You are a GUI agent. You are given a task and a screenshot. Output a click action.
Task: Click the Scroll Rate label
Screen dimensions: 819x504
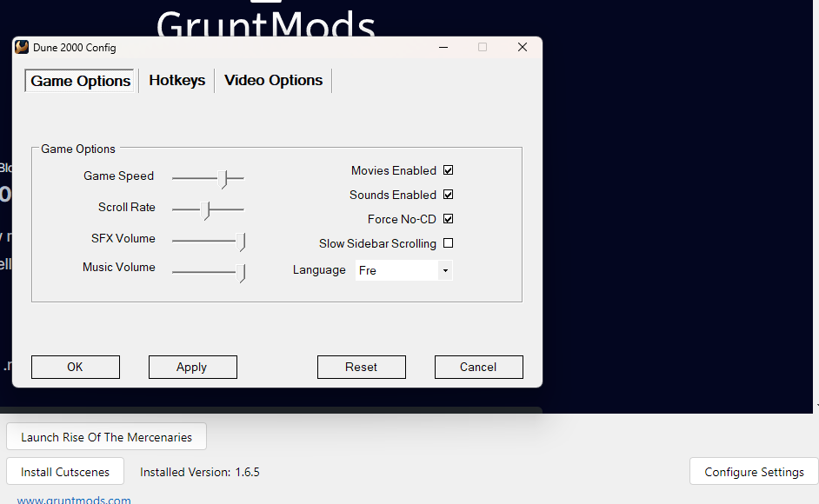click(127, 208)
